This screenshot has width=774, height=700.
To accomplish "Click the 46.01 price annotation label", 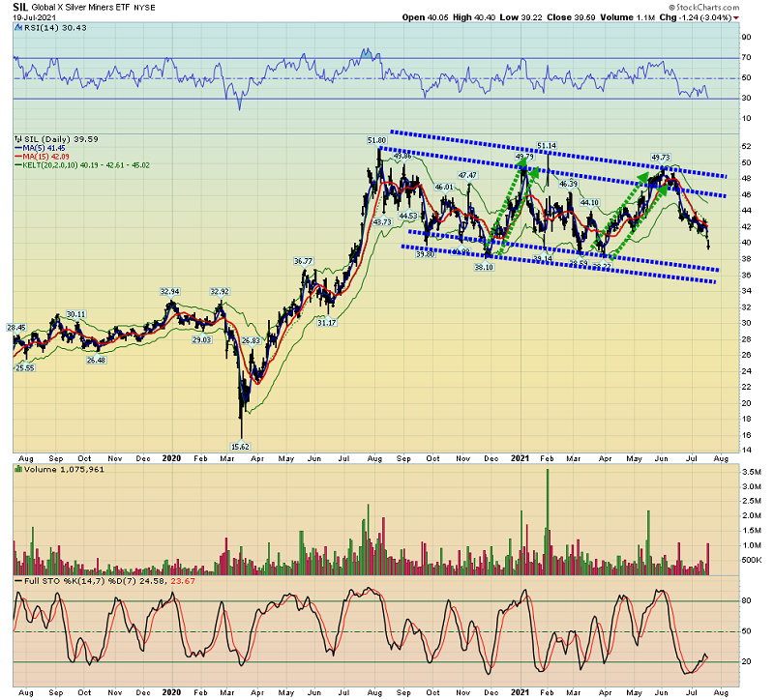I will [444, 187].
